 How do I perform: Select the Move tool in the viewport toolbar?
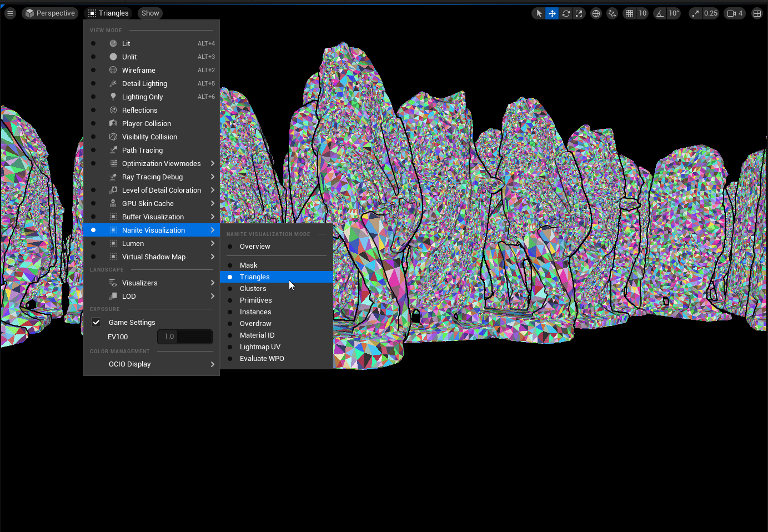click(x=552, y=13)
